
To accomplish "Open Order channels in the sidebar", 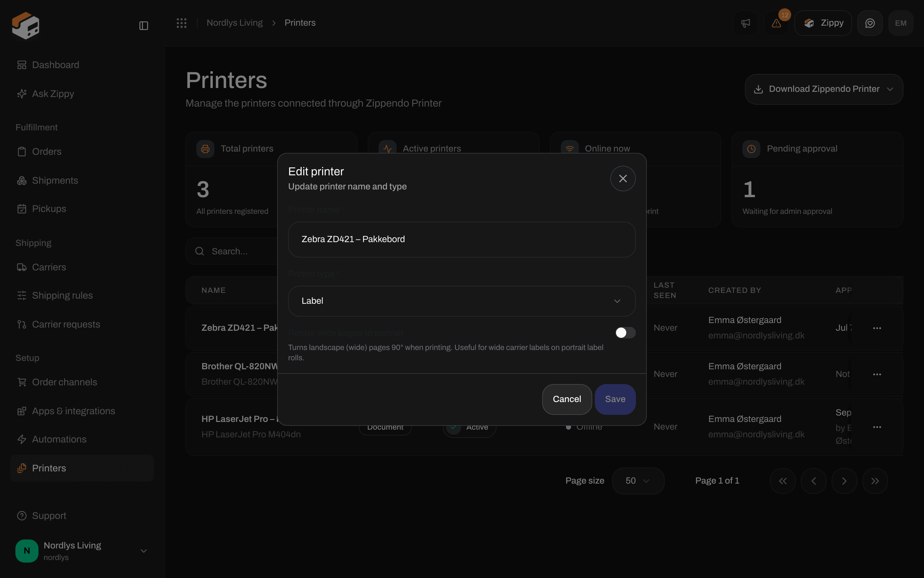I will (x=82, y=382).
